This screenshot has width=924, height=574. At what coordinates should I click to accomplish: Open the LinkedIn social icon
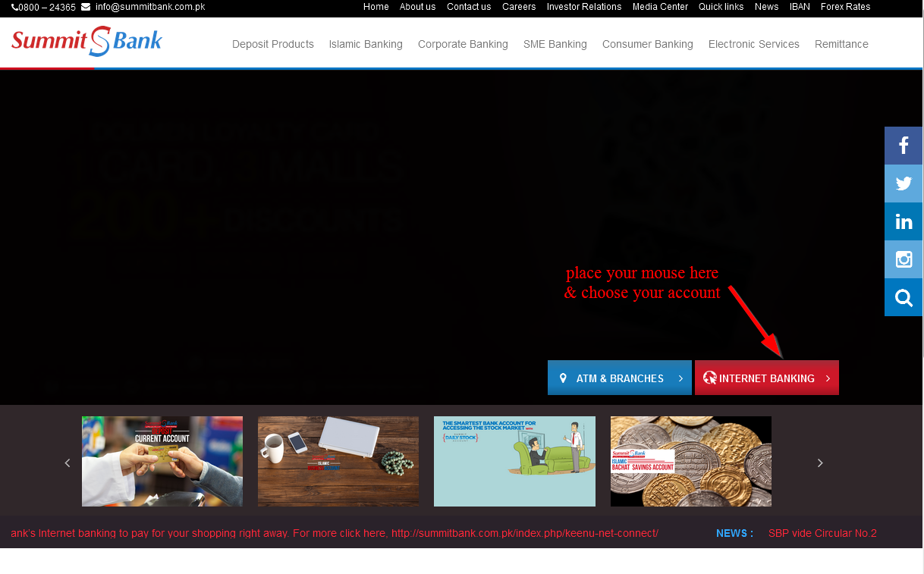coord(904,221)
